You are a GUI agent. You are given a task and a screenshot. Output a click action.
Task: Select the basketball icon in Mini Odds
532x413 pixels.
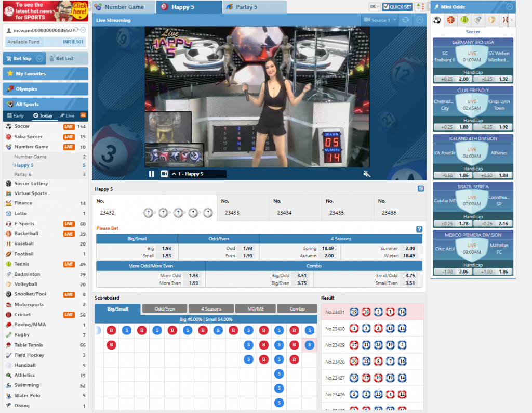[x=450, y=20]
